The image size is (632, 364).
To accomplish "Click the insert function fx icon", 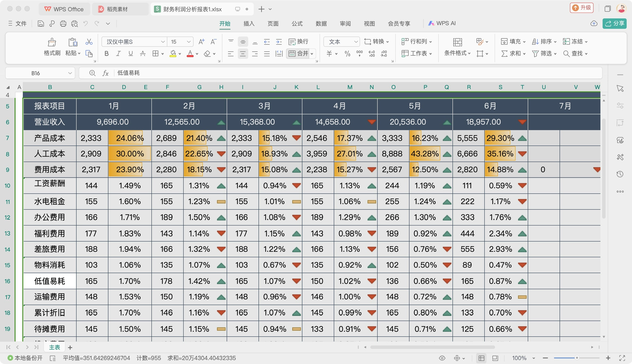I will 106,73.
